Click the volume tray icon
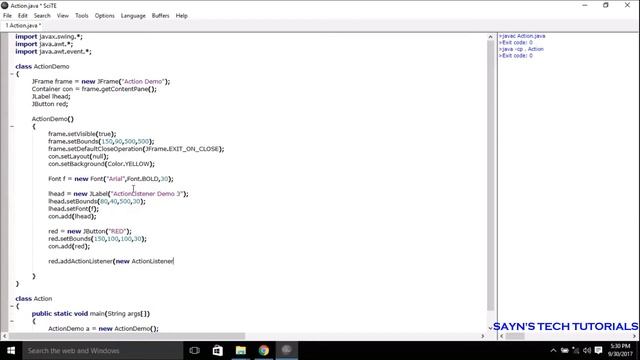The height and width of the screenshot is (360, 640). click(587, 351)
